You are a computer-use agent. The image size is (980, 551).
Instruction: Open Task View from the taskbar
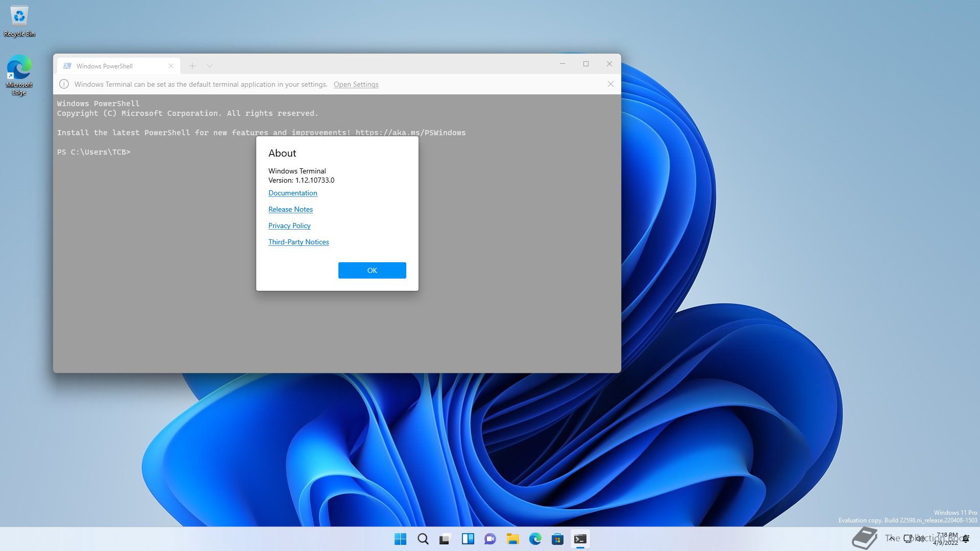point(446,539)
